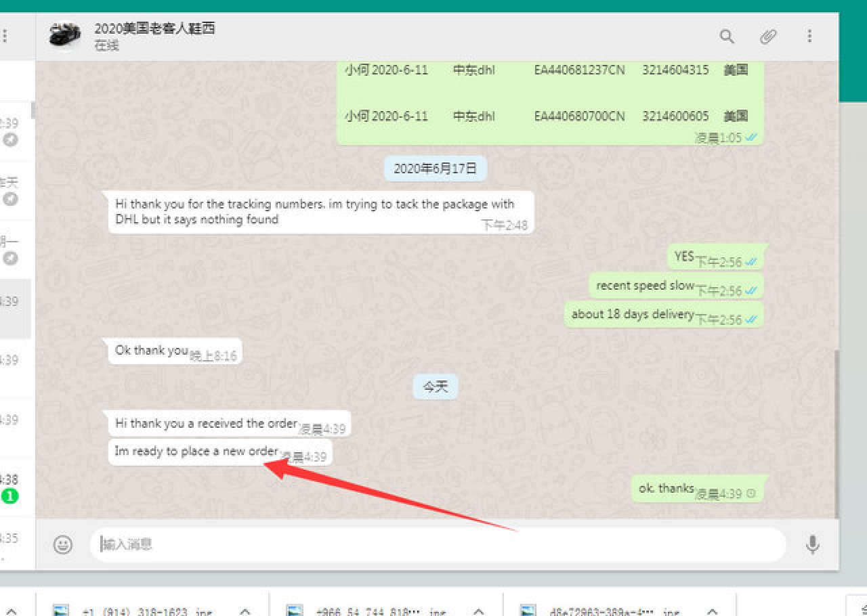Open the chat header three-dot menu
Viewport: 867px width, 616px height.
pyautogui.click(x=809, y=37)
